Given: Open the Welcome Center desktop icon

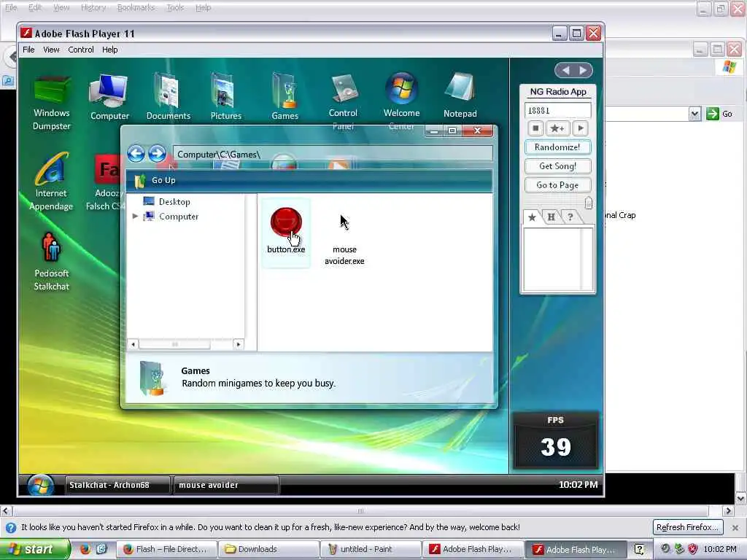Looking at the screenshot, I should coord(402,102).
